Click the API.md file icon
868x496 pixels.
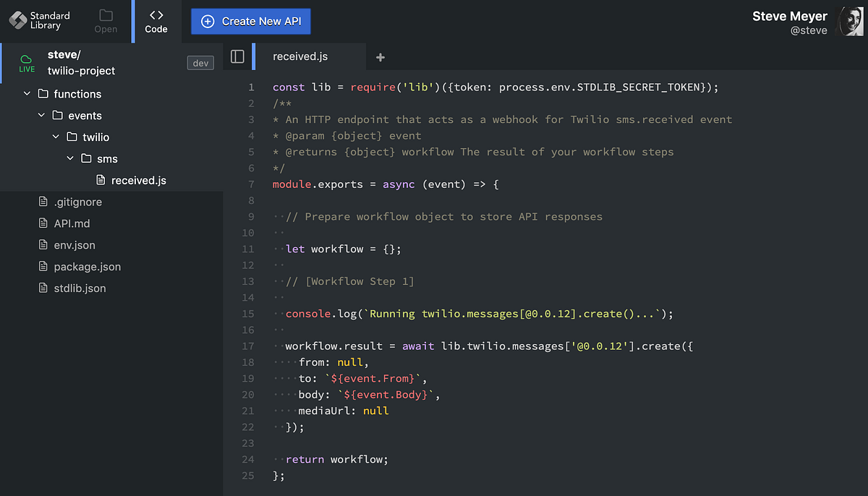(x=42, y=223)
